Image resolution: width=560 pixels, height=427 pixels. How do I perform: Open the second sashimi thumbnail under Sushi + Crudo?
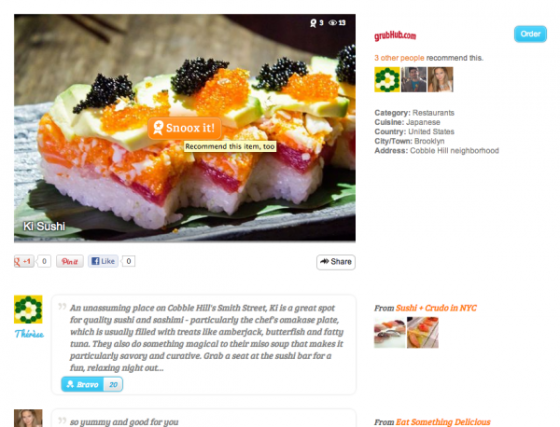pyautogui.click(x=422, y=332)
